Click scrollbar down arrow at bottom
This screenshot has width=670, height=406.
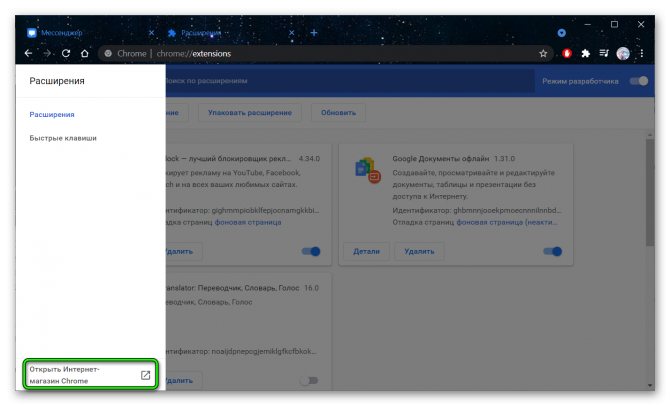(650, 385)
